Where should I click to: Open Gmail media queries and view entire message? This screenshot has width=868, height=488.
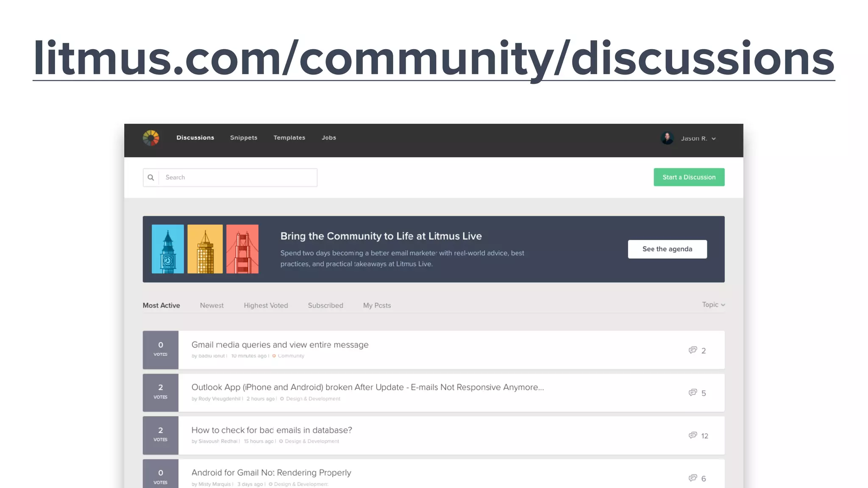click(280, 345)
